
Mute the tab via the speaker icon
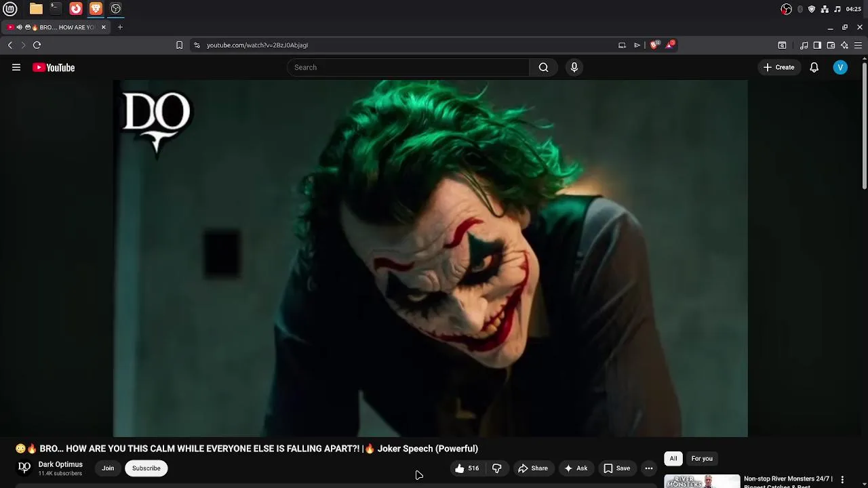tap(19, 27)
